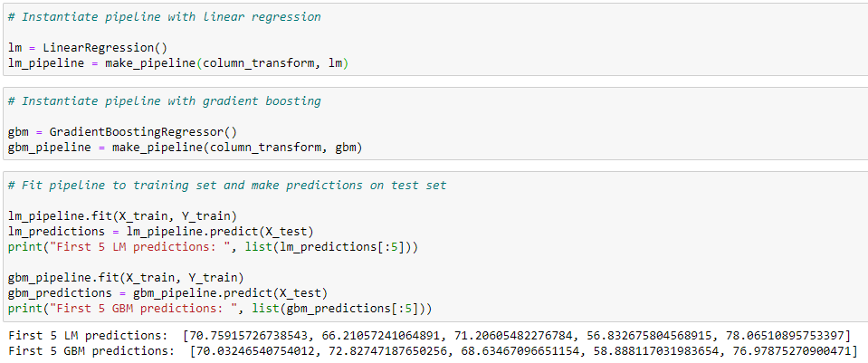868x363 pixels.
Task: Click the First 5 LM predictions output
Action: coord(429,335)
